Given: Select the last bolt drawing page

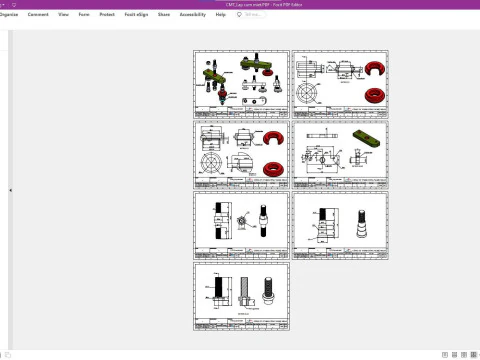Looking at the screenshot, I should pos(242,296).
